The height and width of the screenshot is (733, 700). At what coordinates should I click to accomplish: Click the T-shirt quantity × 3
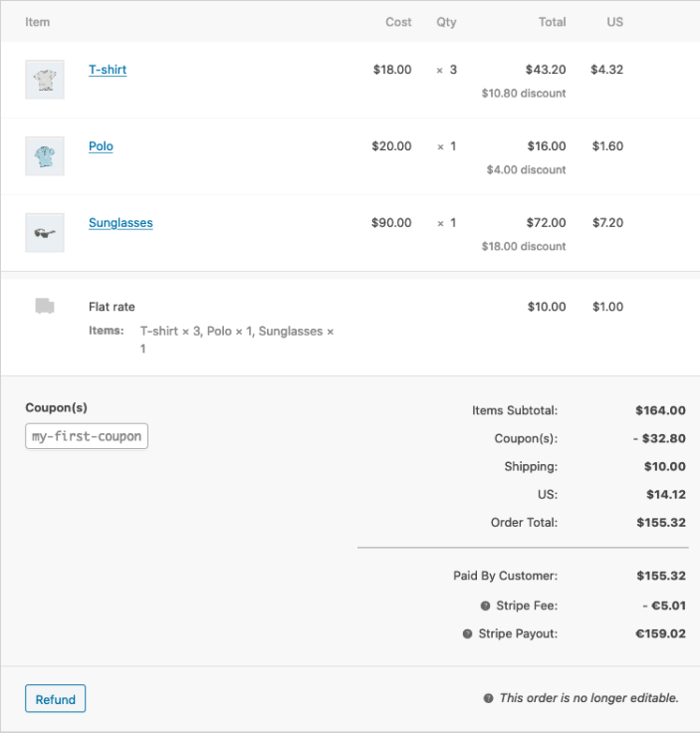(x=447, y=70)
